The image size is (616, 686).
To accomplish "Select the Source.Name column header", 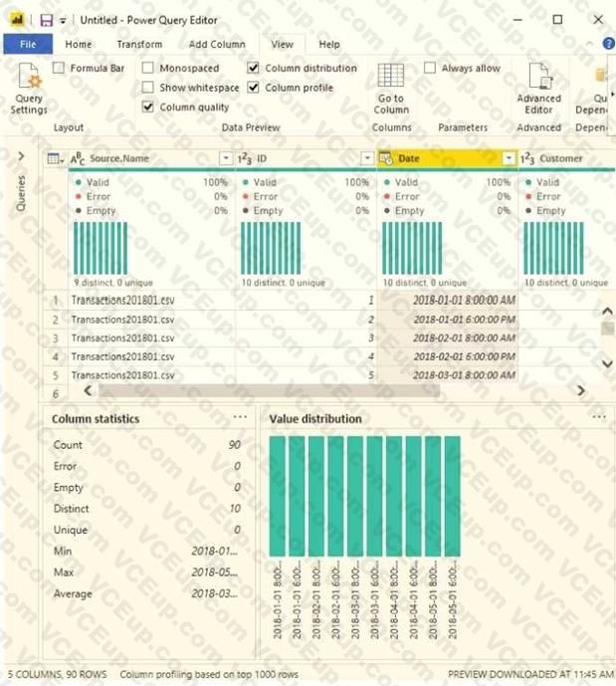I will point(151,158).
